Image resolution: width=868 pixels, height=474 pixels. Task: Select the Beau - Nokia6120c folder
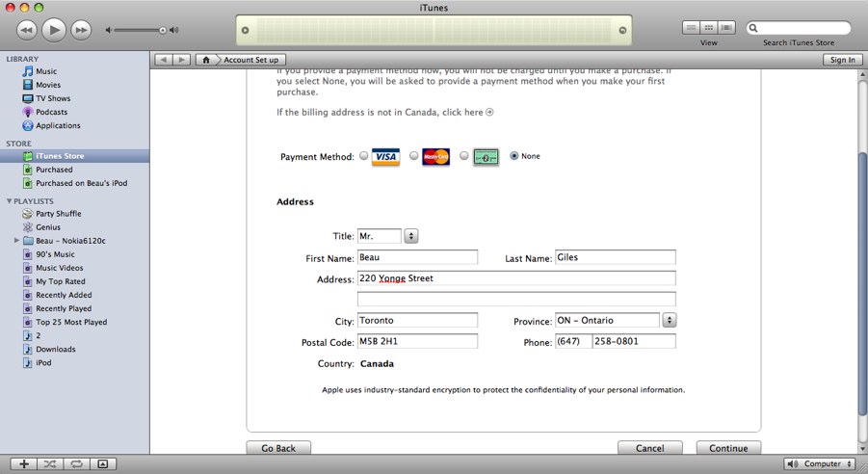tap(70, 241)
